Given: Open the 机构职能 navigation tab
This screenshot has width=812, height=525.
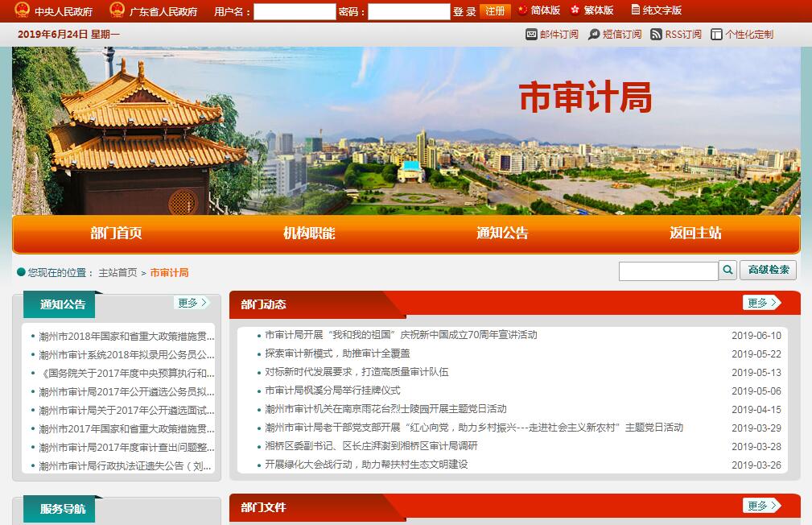Looking at the screenshot, I should [x=309, y=234].
